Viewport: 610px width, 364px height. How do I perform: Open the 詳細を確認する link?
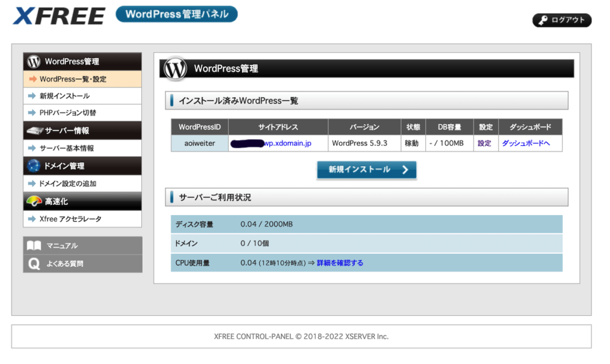340,263
